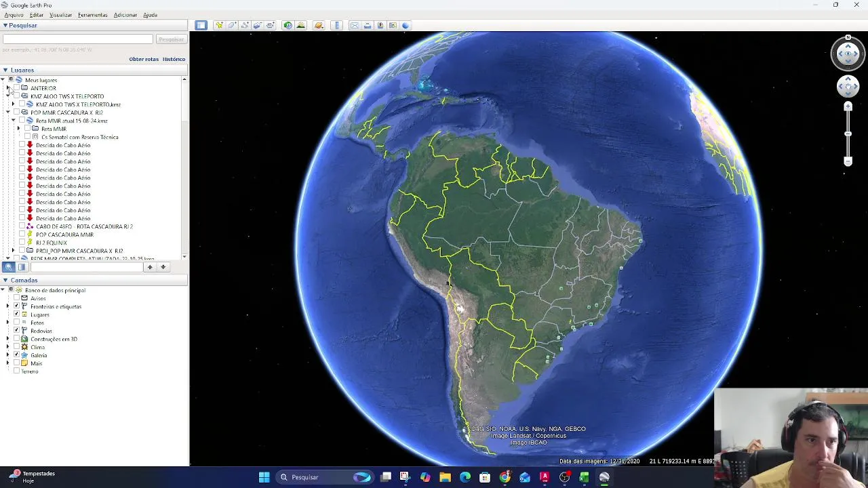The width and height of the screenshot is (868, 488).
Task: Click the Save Image toolbar icon
Action: pyautogui.click(x=380, y=25)
